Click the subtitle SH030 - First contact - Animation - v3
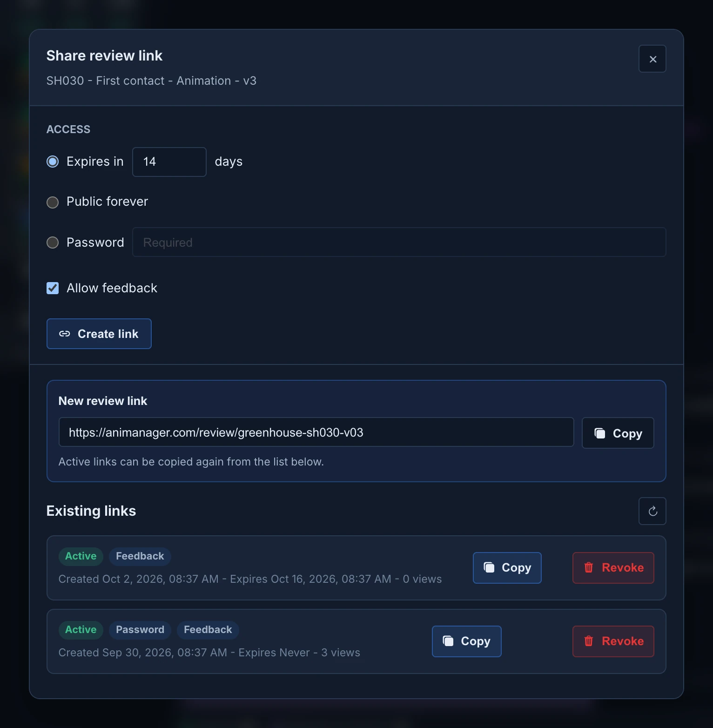 pos(152,81)
